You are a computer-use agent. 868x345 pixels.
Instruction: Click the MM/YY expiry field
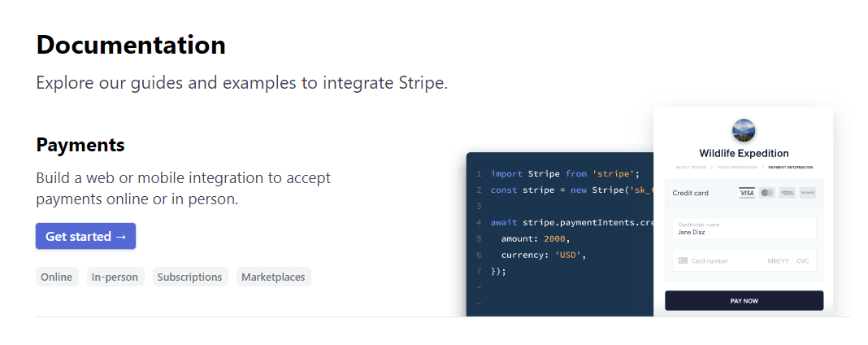[x=778, y=261]
